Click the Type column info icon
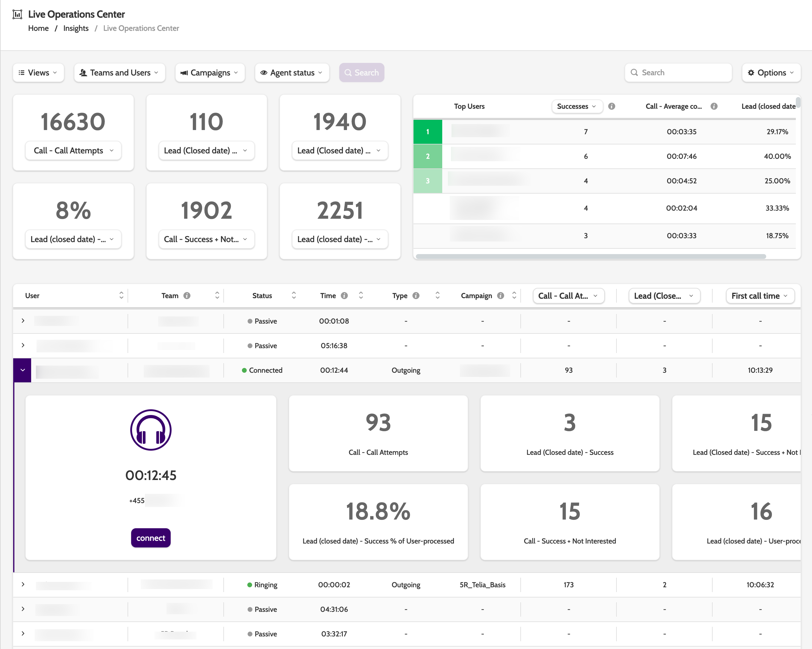This screenshot has width=812, height=649. pyautogui.click(x=416, y=296)
